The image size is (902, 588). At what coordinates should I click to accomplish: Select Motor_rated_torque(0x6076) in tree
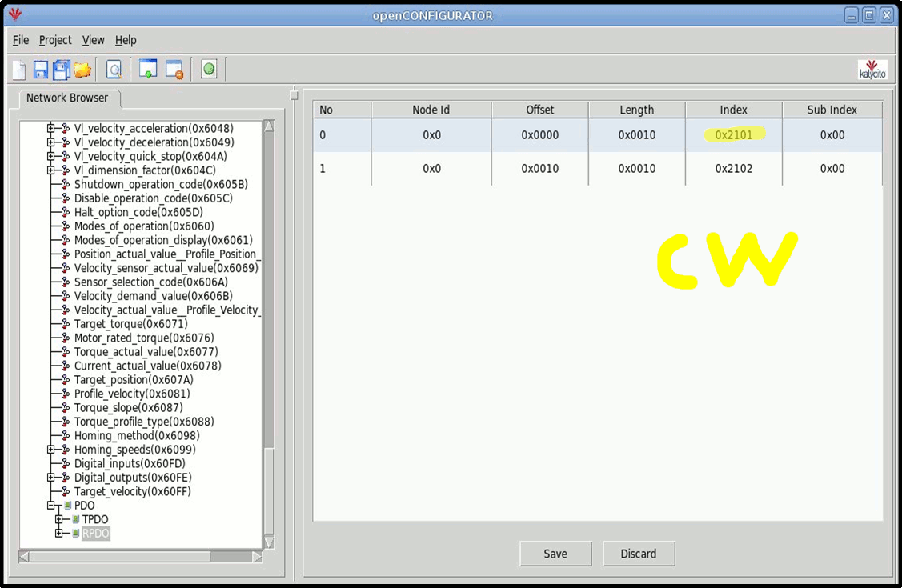[144, 338]
